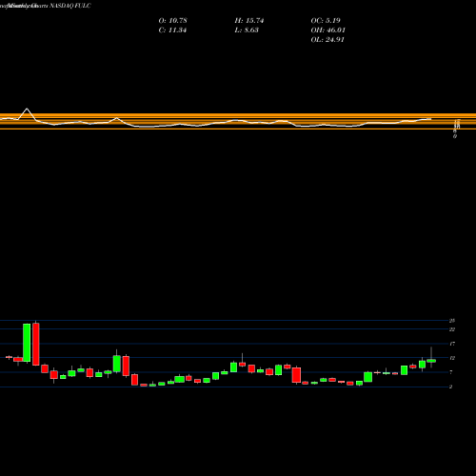Viewport: 476px width, 476px height.
Task: Click the '7' price axis label
Action: tap(451, 372)
